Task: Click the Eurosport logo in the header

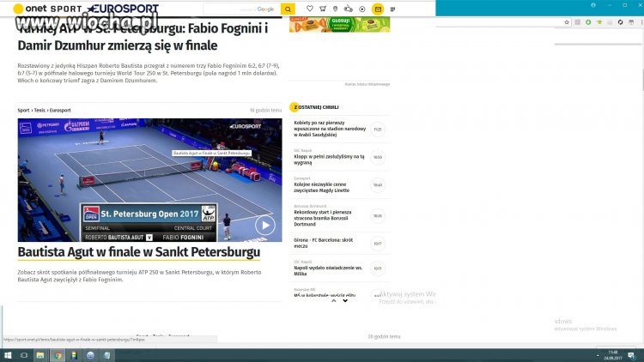Action: (x=123, y=9)
